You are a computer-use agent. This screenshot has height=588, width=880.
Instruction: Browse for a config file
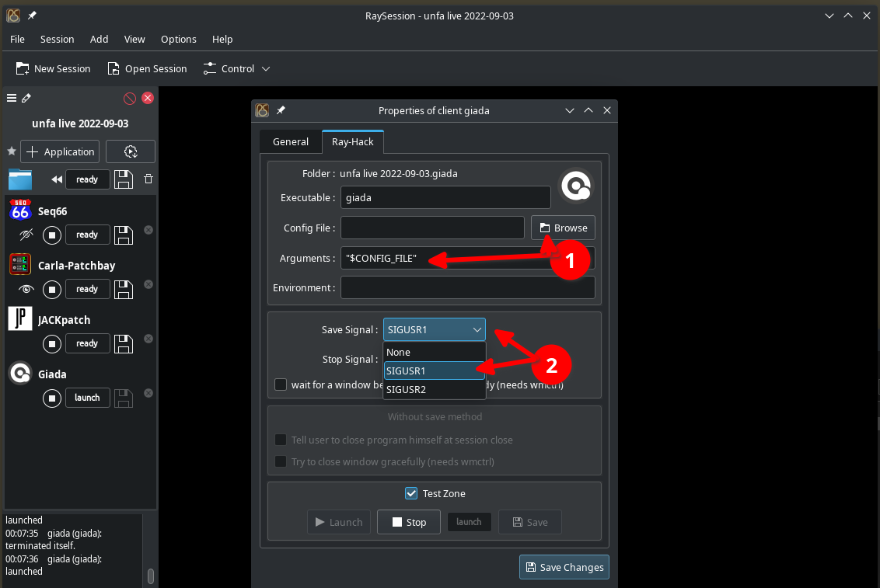click(563, 228)
